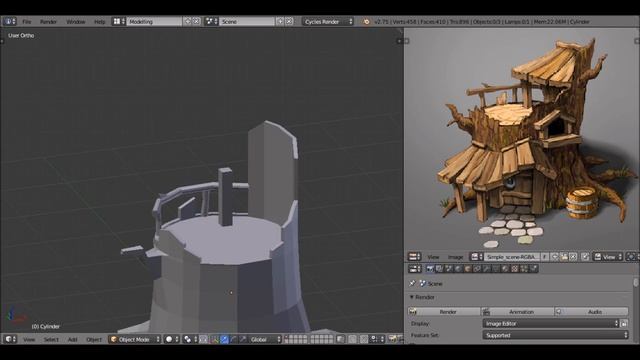Delete the current Modeling screen layout
The width and height of the screenshot is (640, 360).
pyautogui.click(x=196, y=21)
